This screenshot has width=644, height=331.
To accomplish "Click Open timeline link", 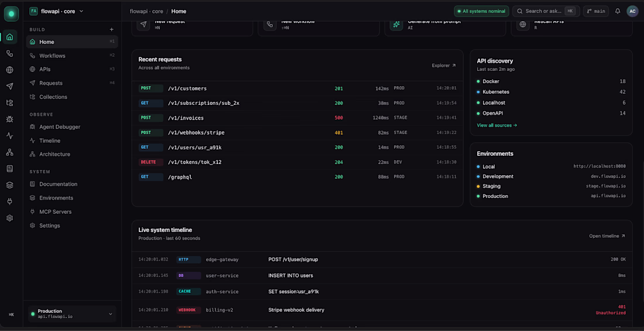I will click(x=607, y=236).
